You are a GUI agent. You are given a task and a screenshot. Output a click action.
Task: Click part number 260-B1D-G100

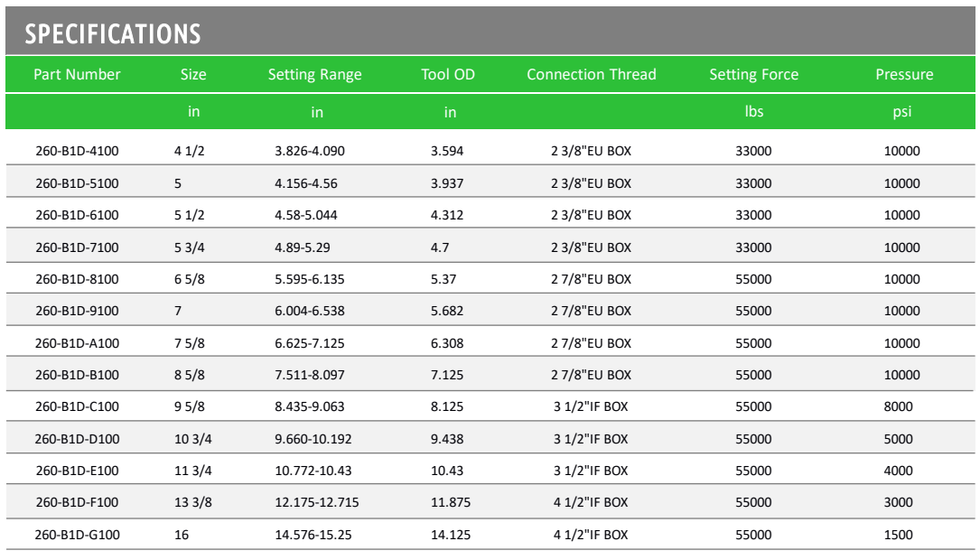click(x=77, y=535)
